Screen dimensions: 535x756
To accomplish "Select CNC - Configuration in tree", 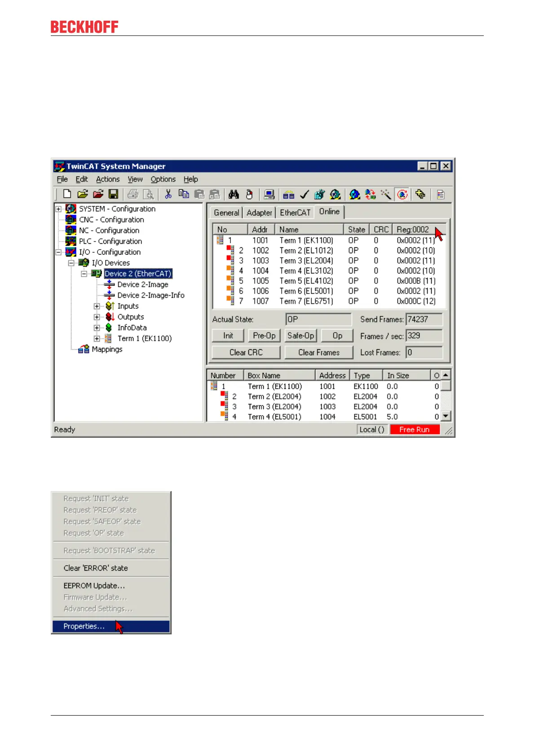I will [111, 220].
